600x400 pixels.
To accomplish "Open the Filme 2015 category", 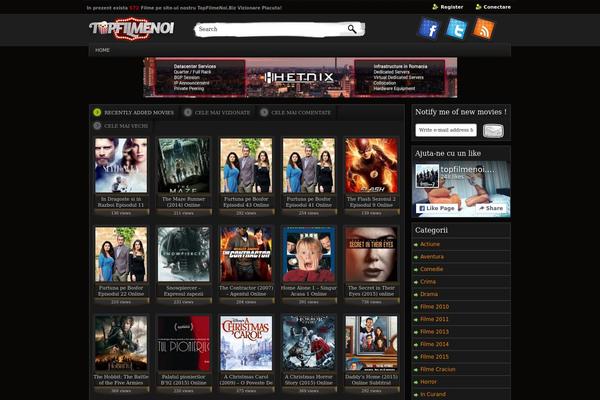I will point(434,357).
